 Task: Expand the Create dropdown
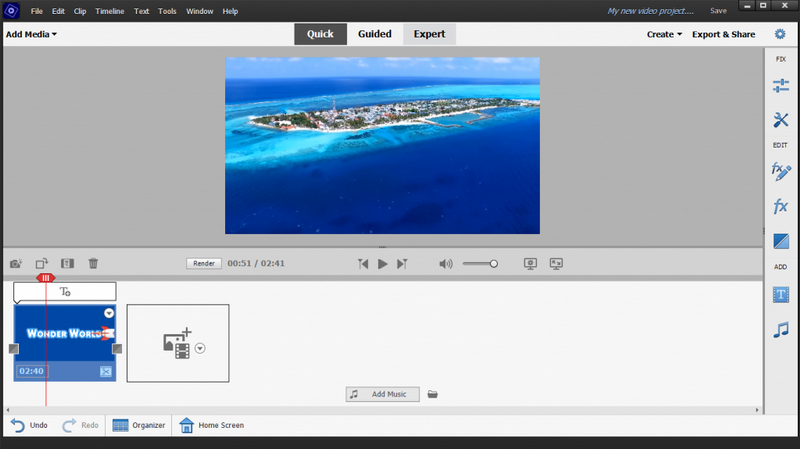(664, 34)
